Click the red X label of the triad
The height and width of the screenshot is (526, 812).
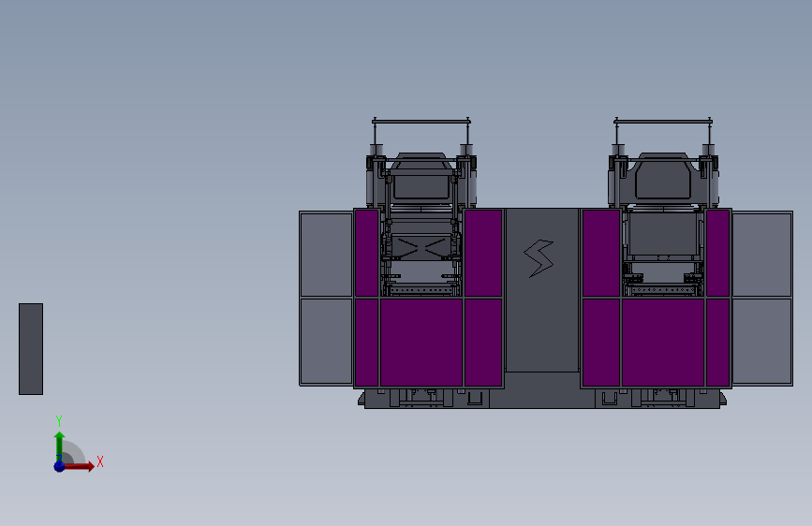100,461
